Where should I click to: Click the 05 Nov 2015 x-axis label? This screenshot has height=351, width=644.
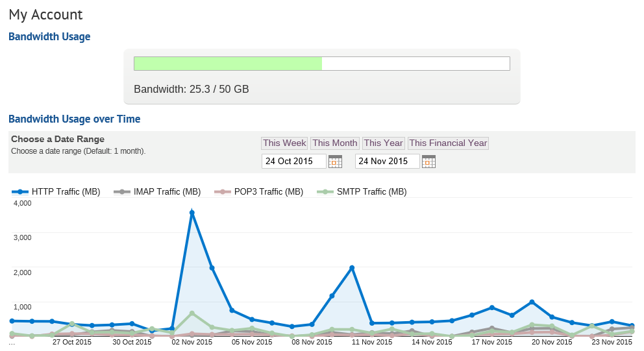pos(252,342)
